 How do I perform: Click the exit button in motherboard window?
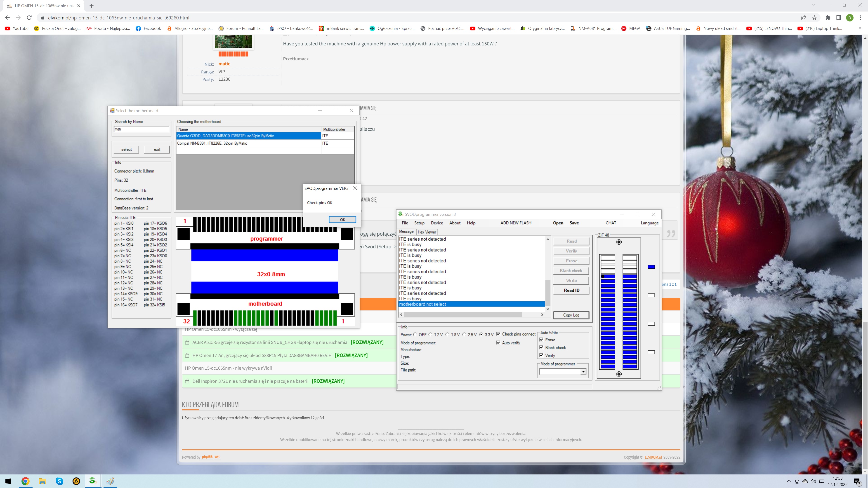(x=157, y=149)
